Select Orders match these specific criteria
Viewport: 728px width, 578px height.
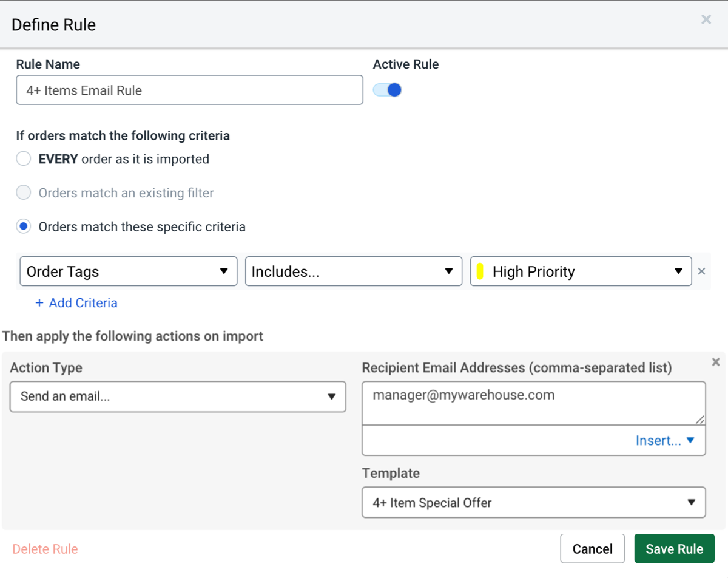tap(24, 227)
